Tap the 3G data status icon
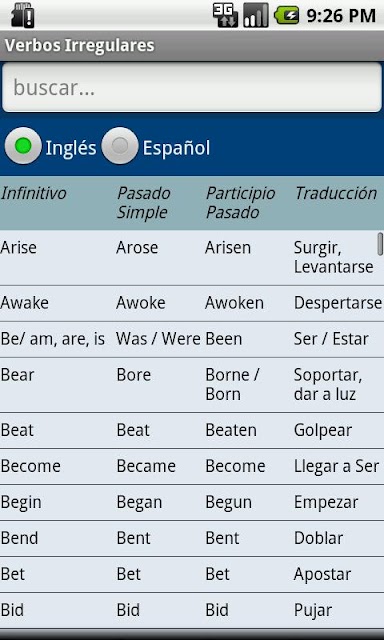This screenshot has height=640, width=384. pyautogui.click(x=225, y=15)
